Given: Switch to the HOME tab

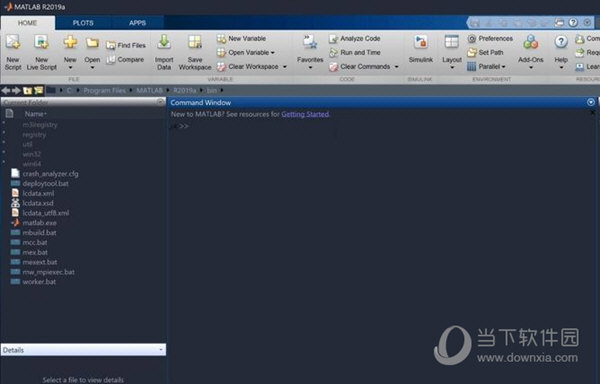Looking at the screenshot, I should (28, 23).
